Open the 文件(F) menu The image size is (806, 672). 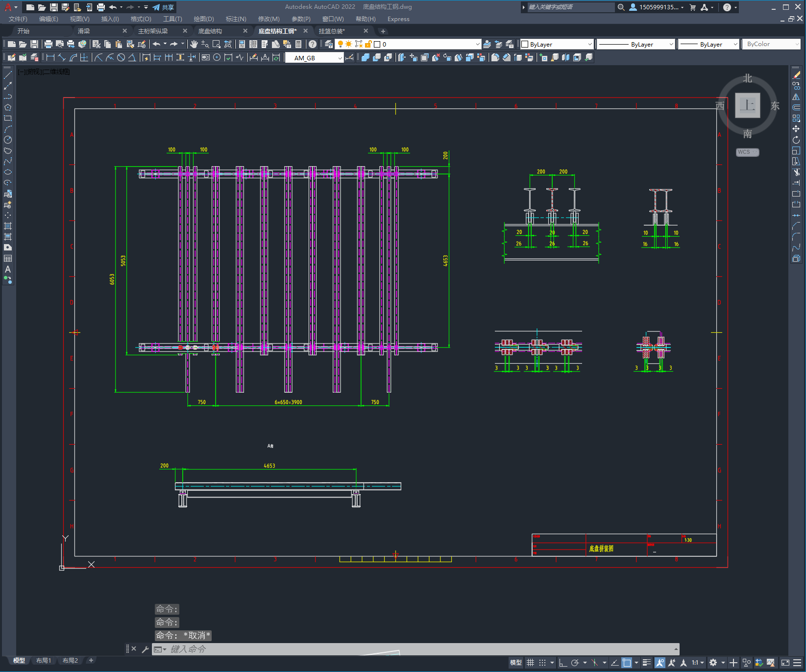point(18,19)
